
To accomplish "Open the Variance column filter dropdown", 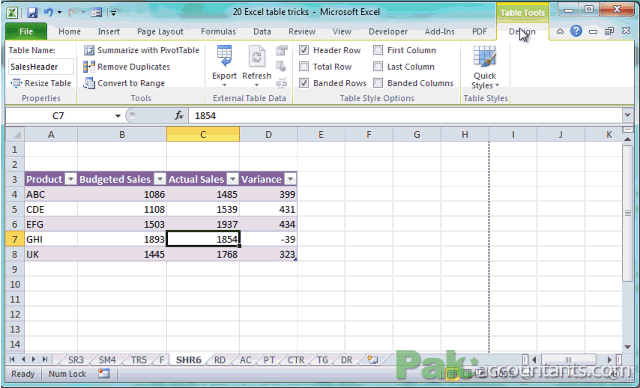I will pyautogui.click(x=290, y=179).
